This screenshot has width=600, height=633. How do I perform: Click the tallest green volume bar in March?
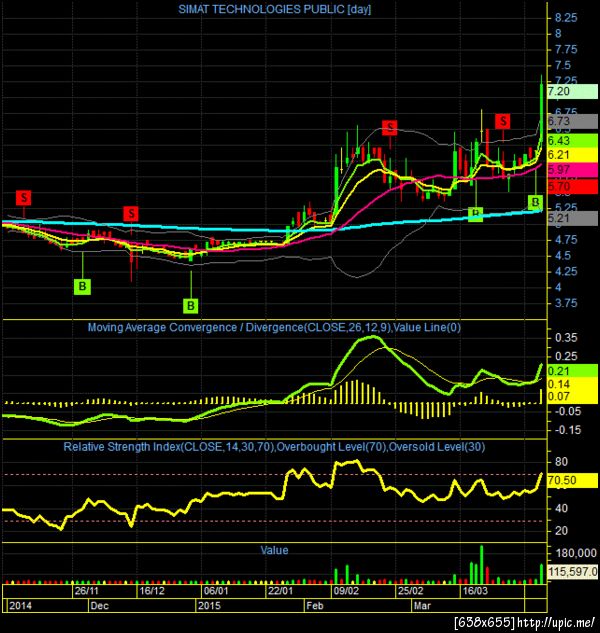481,564
